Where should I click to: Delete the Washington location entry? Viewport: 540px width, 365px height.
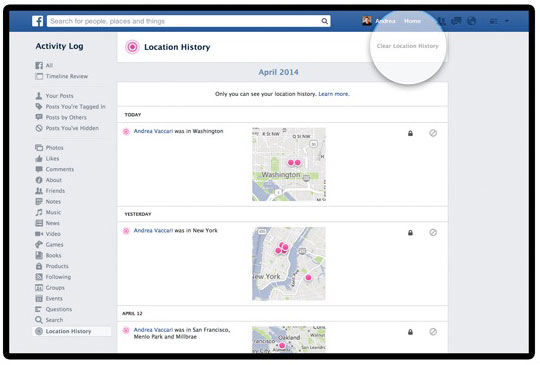tap(433, 133)
